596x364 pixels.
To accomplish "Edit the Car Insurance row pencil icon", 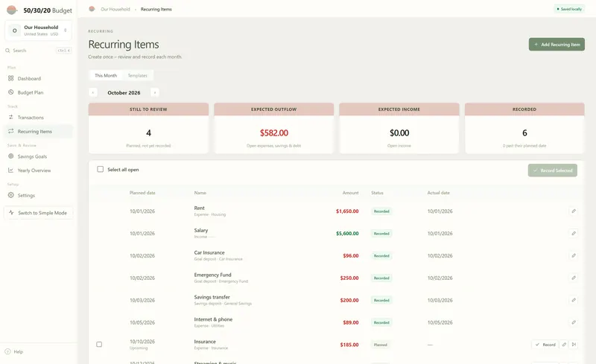I will pyautogui.click(x=574, y=255).
